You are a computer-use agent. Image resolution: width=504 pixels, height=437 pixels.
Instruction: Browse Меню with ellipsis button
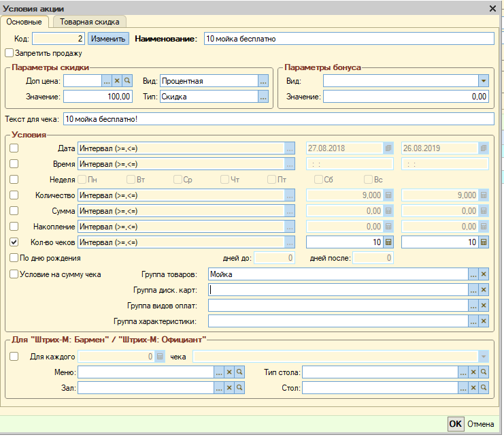click(219, 372)
